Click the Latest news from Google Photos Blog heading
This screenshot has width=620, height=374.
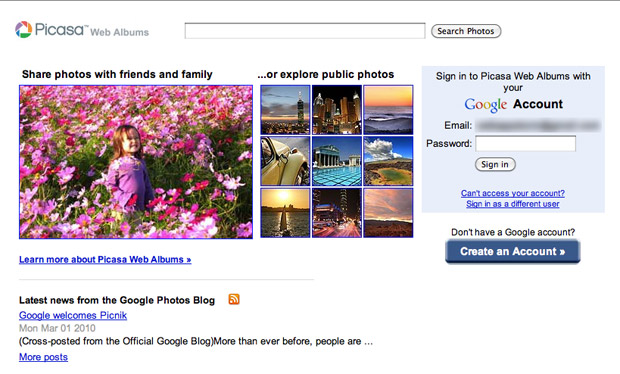tap(117, 300)
